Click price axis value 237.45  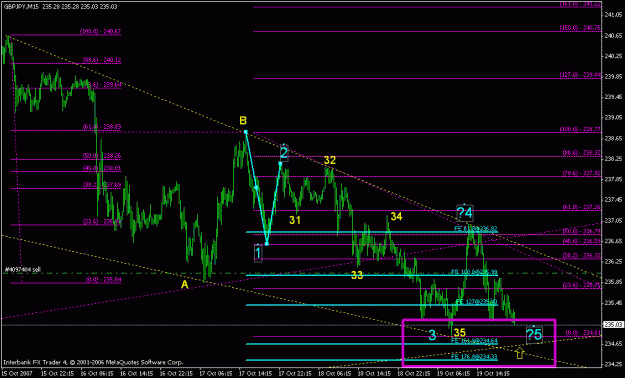click(x=612, y=199)
